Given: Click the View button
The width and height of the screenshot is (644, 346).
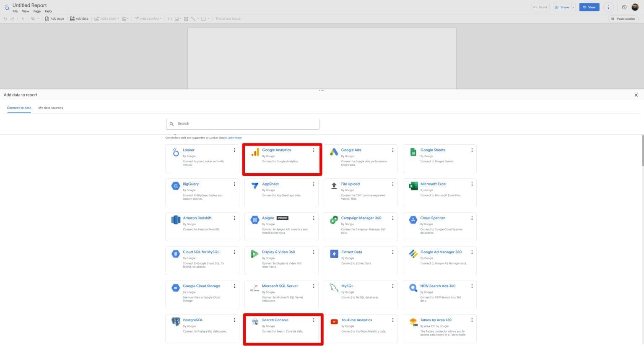Looking at the screenshot, I should click(589, 7).
